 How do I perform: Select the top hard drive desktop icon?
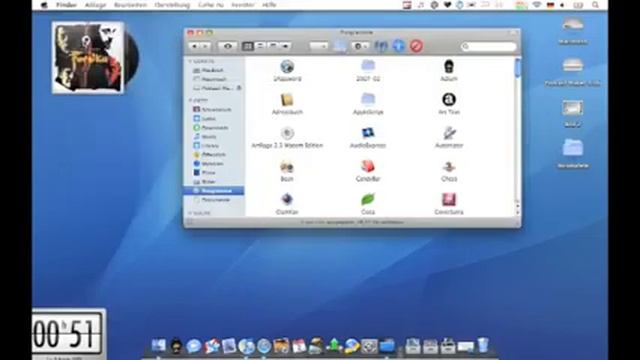[x=572, y=25]
